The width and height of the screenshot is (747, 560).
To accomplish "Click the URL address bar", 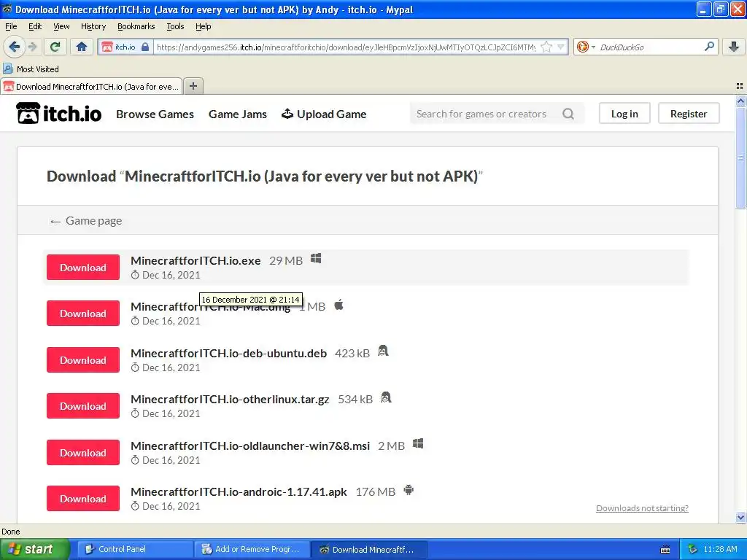I will tap(346, 47).
